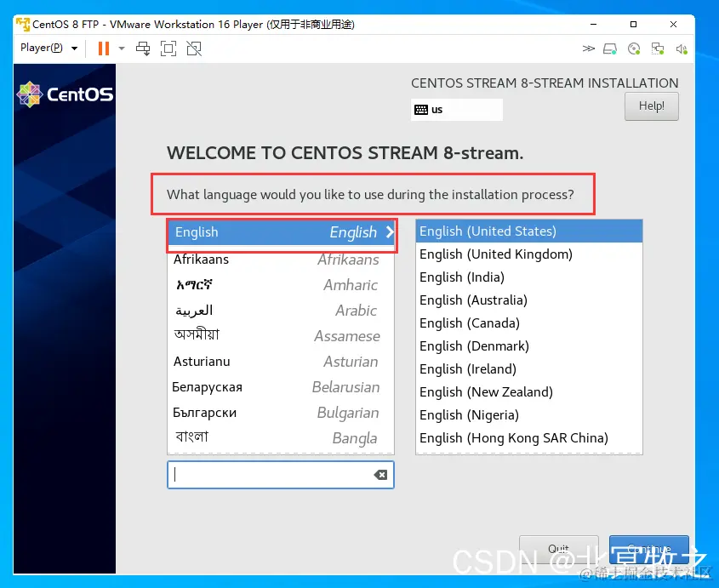
Task: Click the Help! button
Action: click(x=651, y=106)
